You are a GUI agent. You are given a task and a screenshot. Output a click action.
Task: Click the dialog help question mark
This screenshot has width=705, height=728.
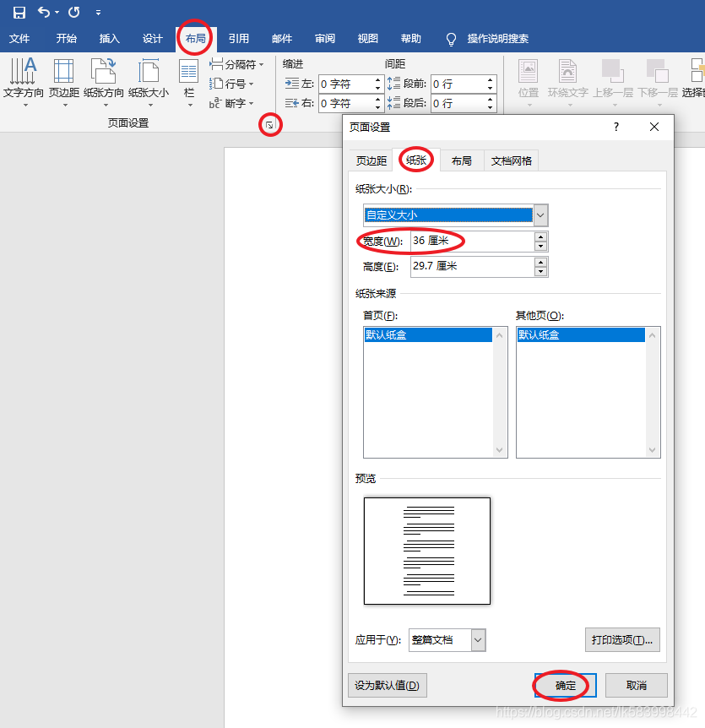click(x=616, y=127)
